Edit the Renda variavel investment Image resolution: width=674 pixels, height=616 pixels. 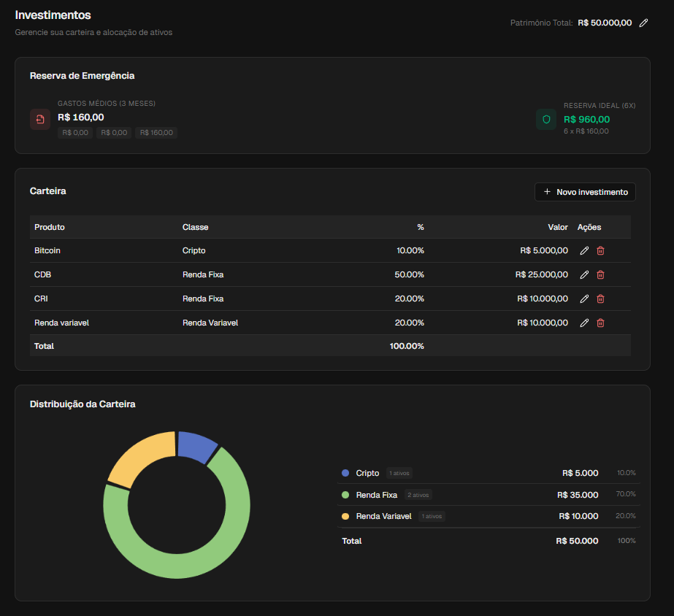coord(584,323)
